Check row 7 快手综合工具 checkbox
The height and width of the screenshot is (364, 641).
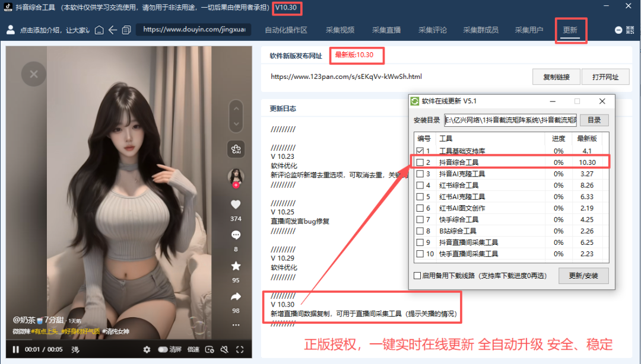click(x=420, y=219)
